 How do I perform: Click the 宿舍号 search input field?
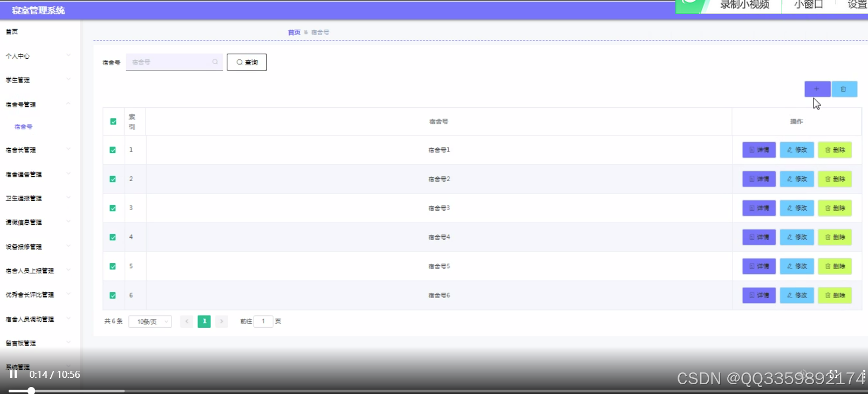pyautogui.click(x=174, y=62)
